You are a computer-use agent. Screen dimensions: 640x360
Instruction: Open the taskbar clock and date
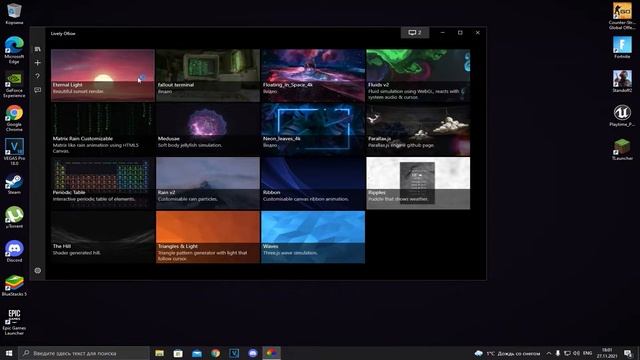pos(607,353)
